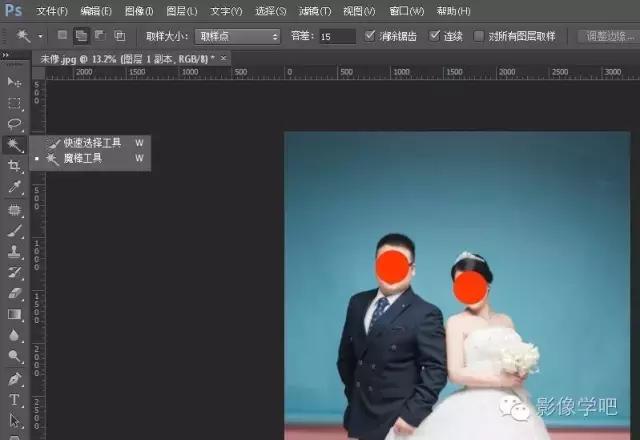Open the 文件(F) menu

point(52,11)
